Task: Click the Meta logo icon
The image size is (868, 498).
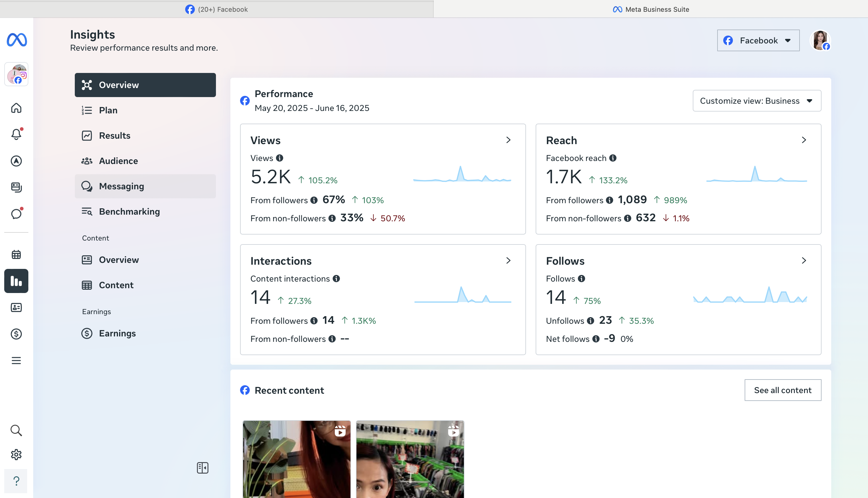Action: [16, 40]
